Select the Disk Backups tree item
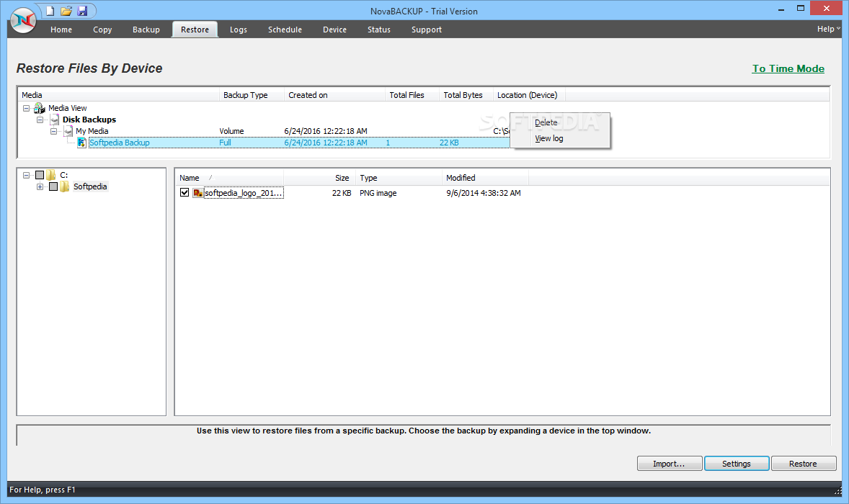849x504 pixels. 89,120
